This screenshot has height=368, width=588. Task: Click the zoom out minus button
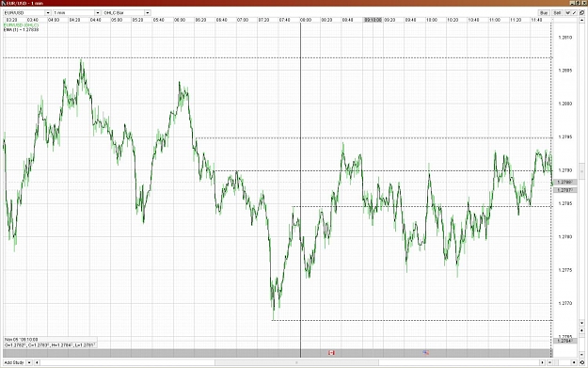[549, 362]
